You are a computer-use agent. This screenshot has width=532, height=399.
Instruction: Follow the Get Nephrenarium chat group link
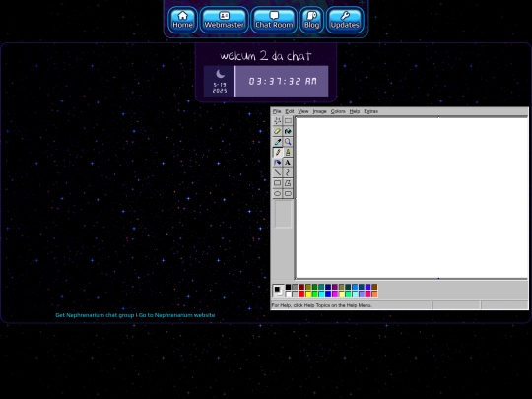(95, 315)
